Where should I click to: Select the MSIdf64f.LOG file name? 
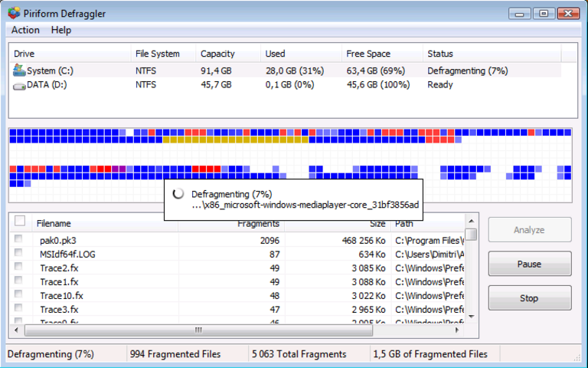pyautogui.click(x=67, y=255)
